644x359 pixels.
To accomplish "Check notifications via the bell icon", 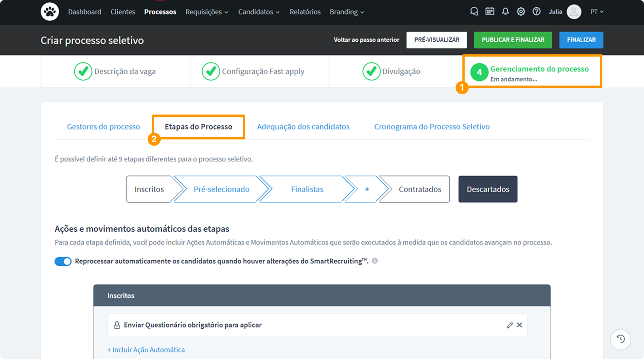I will (505, 11).
